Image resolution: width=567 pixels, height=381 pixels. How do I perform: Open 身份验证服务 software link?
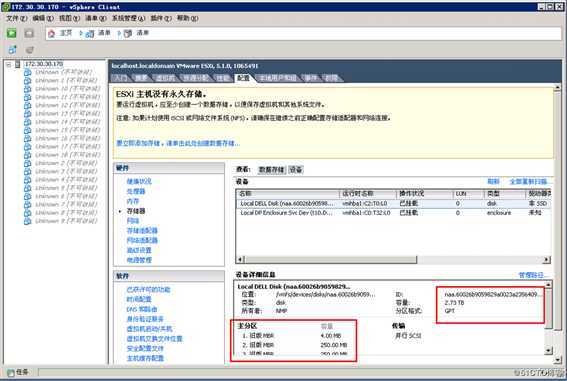145,319
